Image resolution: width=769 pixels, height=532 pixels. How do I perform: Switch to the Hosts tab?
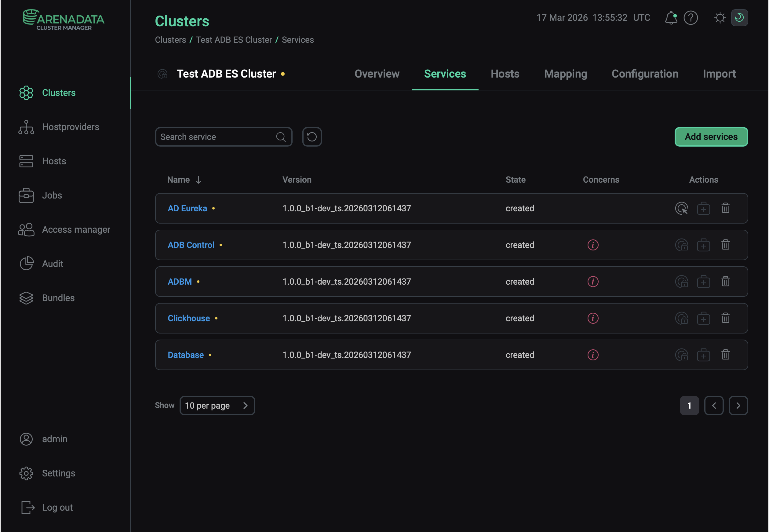pyautogui.click(x=504, y=74)
